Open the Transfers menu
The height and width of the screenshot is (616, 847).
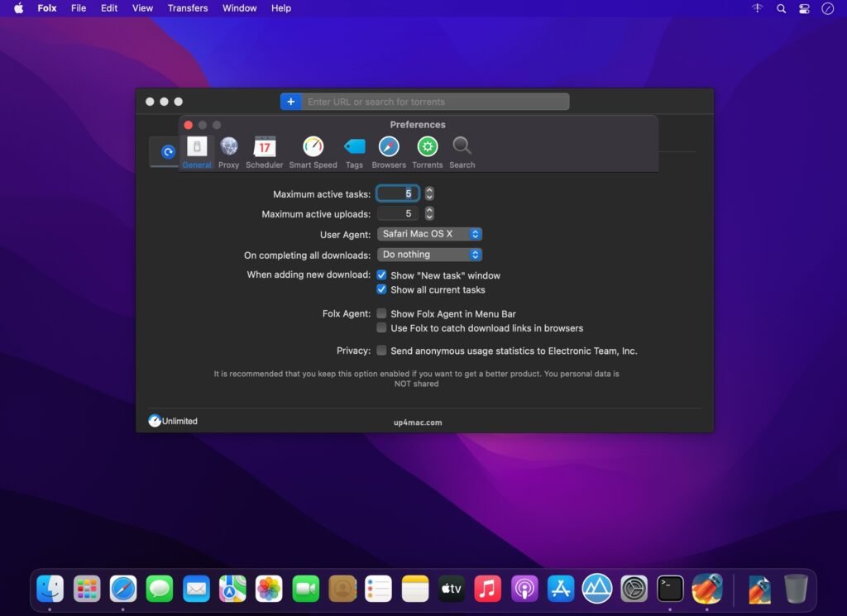[187, 8]
